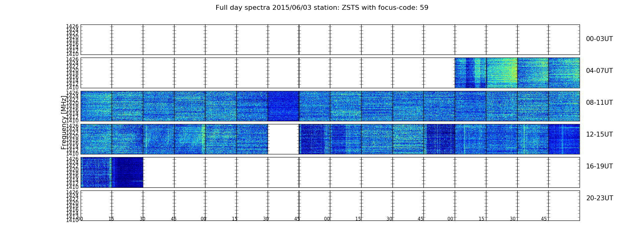
Task: Click the rightmost "45" time-axis tick label
Action: point(544,219)
